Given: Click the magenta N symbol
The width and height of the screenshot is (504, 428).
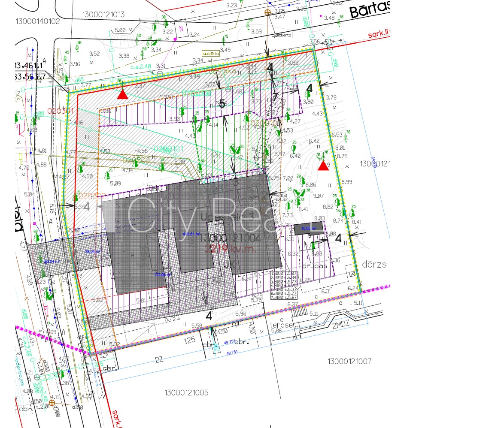Looking at the screenshot, I should (181, 29).
